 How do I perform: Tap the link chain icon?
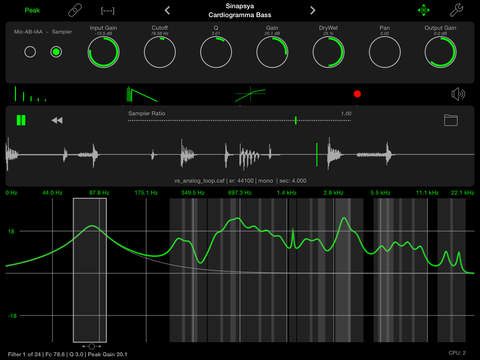[75, 11]
